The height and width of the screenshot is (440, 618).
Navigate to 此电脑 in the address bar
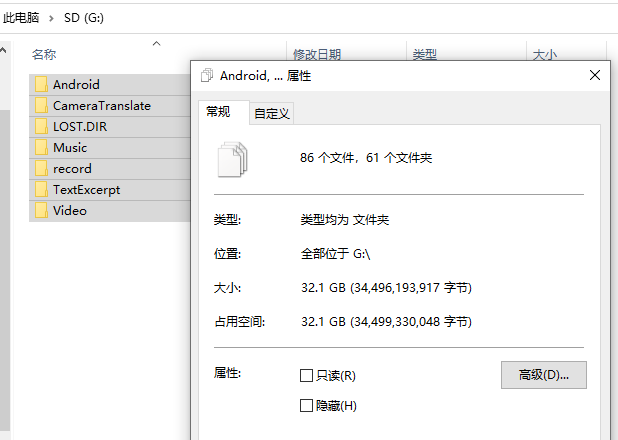22,18
